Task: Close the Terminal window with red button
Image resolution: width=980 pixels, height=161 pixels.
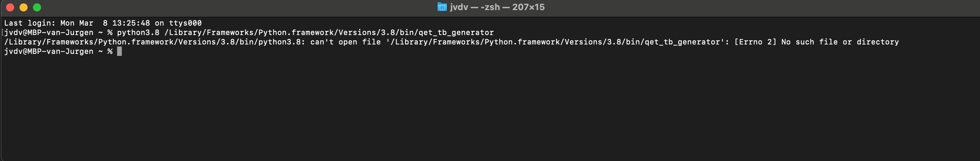Action: 10,7
